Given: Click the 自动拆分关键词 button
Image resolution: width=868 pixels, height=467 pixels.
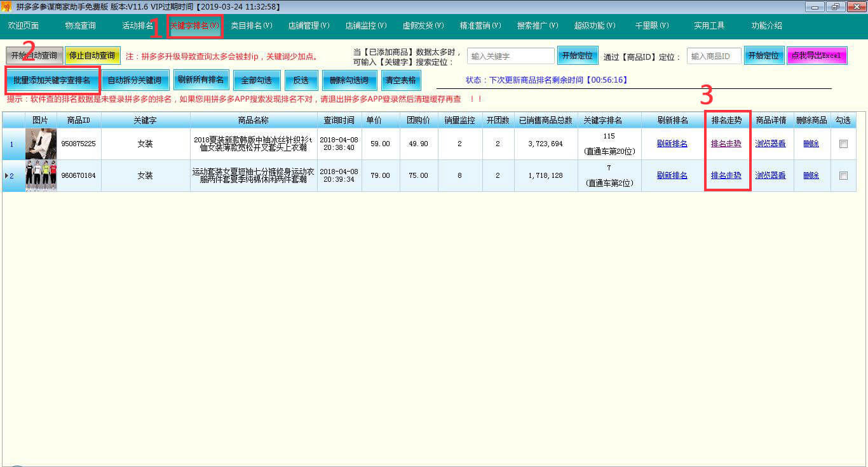Looking at the screenshot, I should tap(134, 80).
